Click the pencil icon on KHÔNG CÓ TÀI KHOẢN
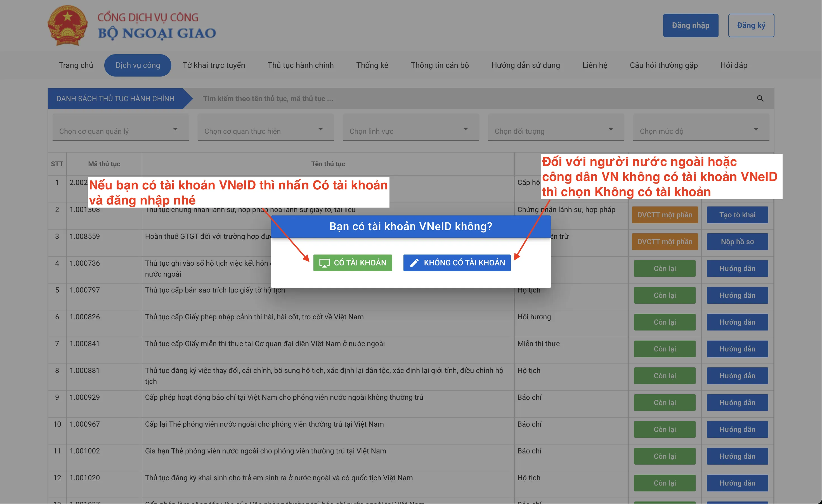This screenshot has width=822, height=504. [414, 263]
